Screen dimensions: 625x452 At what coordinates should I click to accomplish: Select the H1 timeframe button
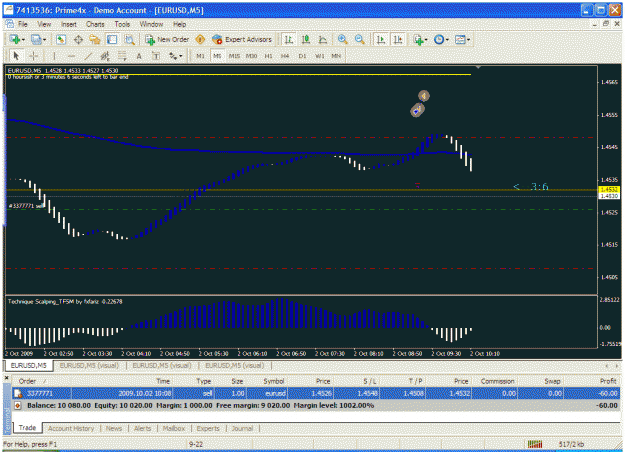268,56
